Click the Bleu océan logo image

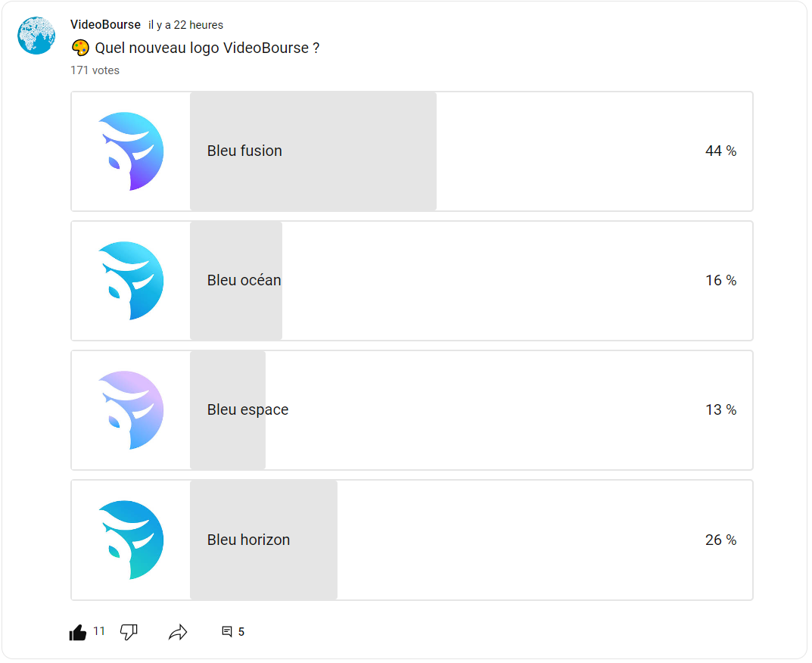[x=131, y=281]
